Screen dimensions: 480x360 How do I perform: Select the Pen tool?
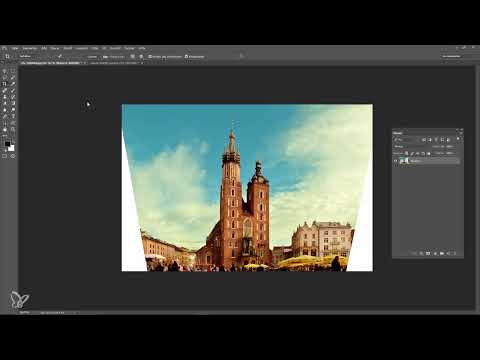5,116
